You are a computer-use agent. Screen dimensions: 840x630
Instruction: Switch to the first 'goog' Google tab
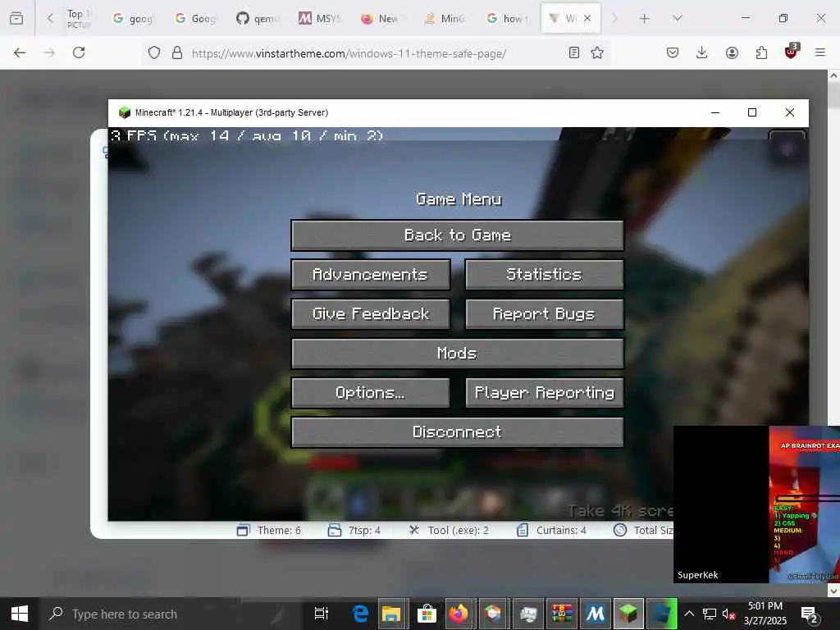click(132, 18)
